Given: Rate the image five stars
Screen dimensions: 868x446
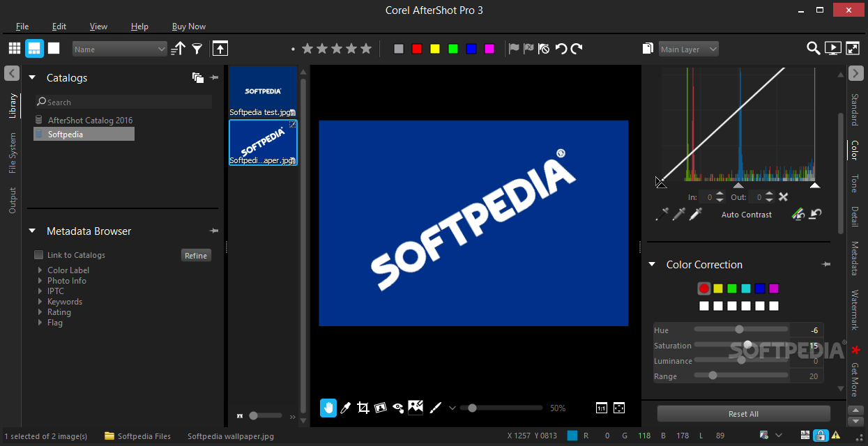Looking at the screenshot, I should [x=366, y=49].
